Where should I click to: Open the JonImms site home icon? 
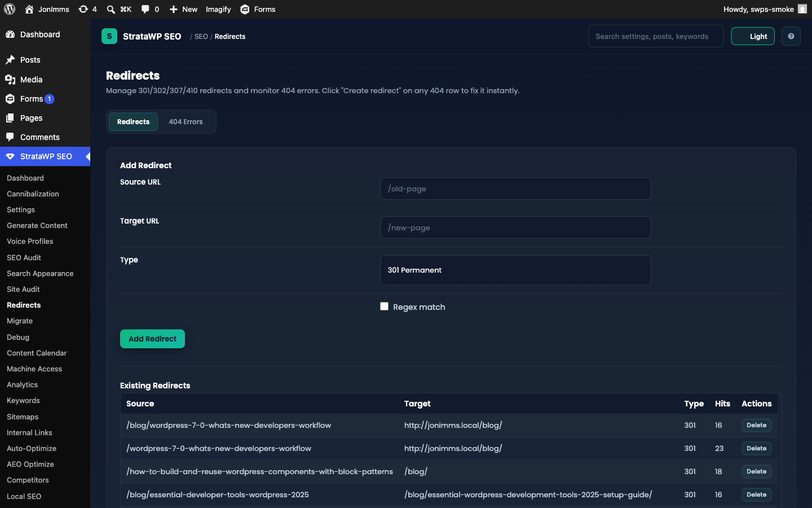pos(29,9)
